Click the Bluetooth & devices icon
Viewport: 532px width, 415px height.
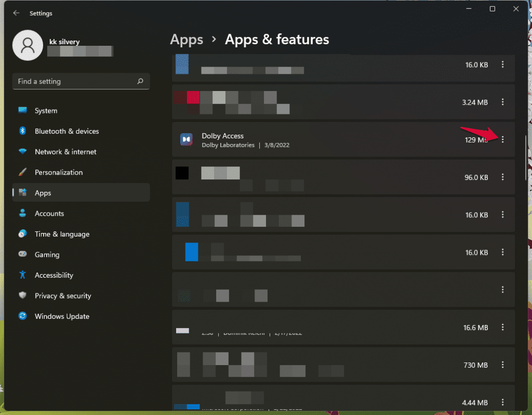pyautogui.click(x=22, y=131)
